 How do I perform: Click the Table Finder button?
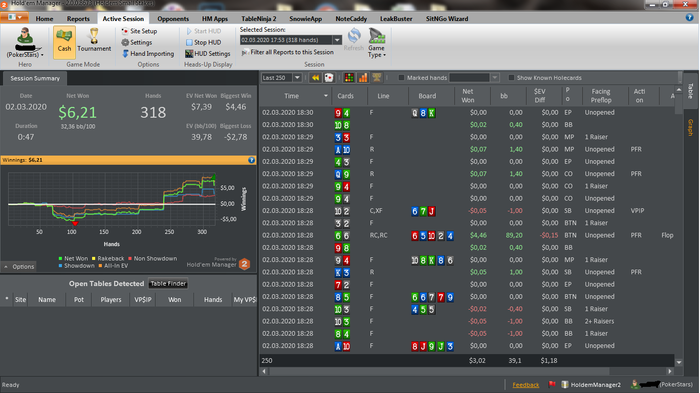point(168,284)
